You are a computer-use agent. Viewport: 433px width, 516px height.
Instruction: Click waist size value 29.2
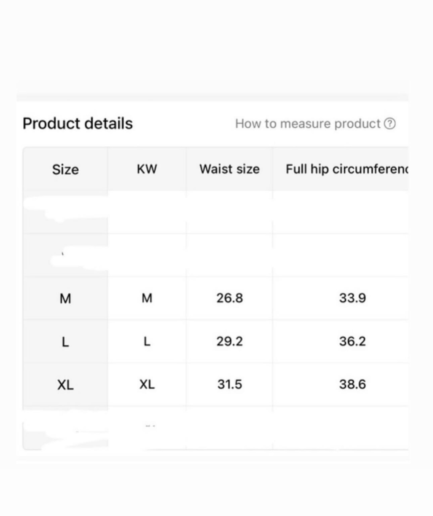pos(229,341)
